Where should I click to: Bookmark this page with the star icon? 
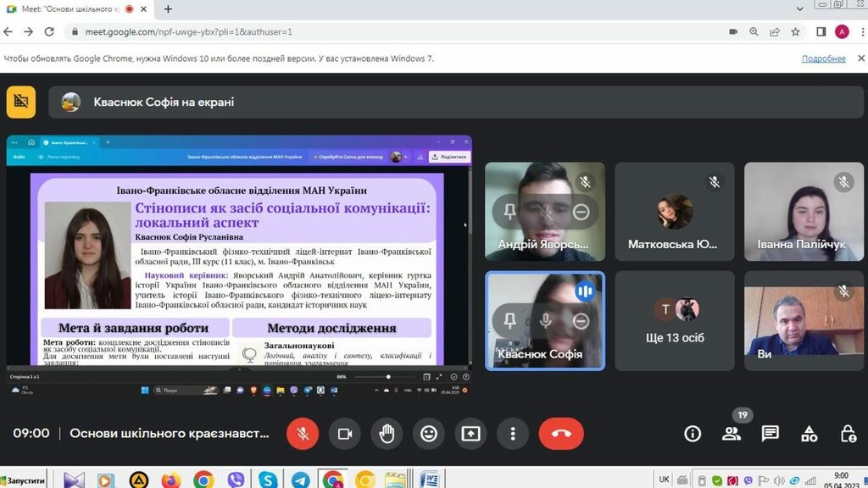795,31
